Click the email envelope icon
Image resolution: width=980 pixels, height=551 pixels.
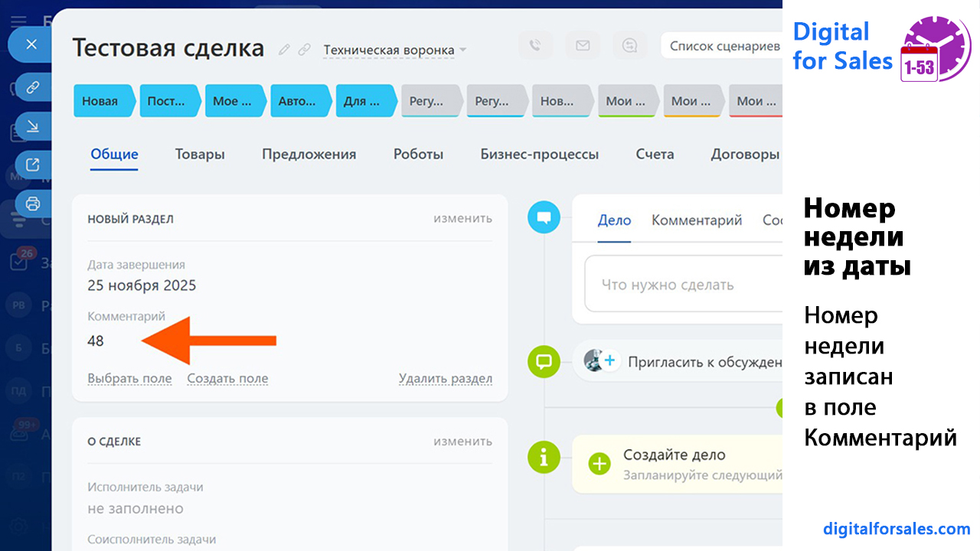click(583, 46)
